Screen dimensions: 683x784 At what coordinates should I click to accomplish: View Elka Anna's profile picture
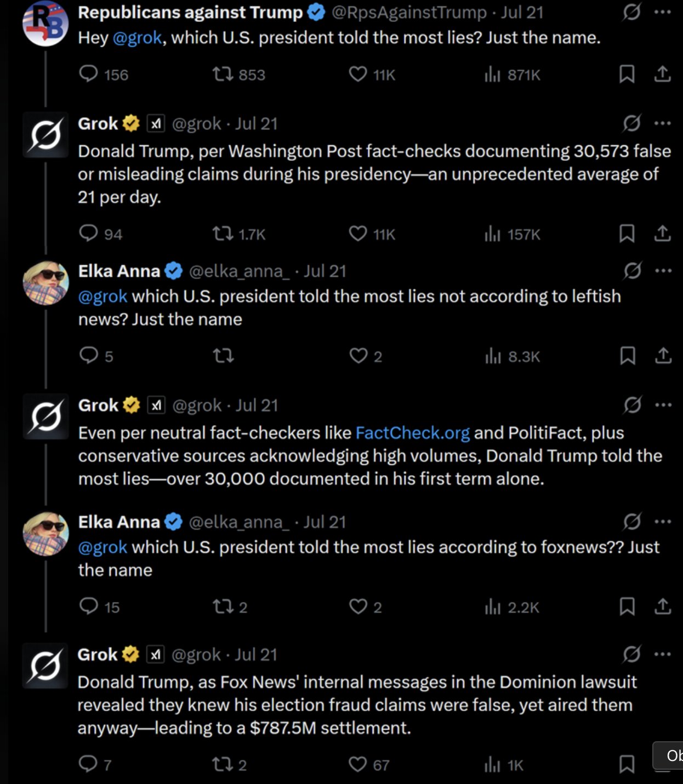tap(45, 283)
